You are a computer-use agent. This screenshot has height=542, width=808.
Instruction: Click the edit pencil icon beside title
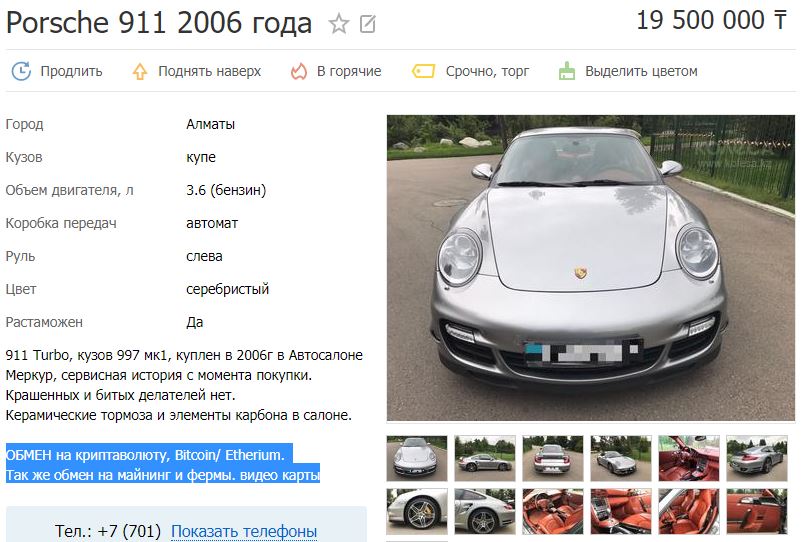click(367, 24)
